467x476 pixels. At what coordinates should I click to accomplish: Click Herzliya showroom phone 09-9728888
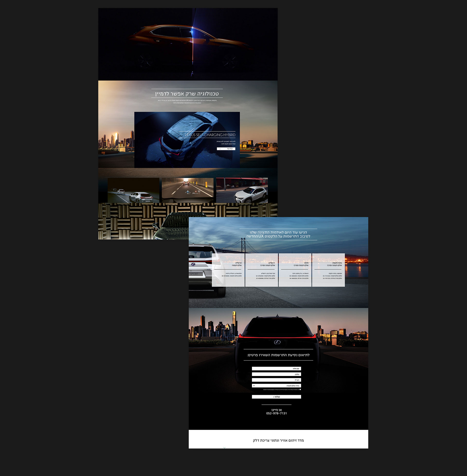pyautogui.click(x=226, y=276)
